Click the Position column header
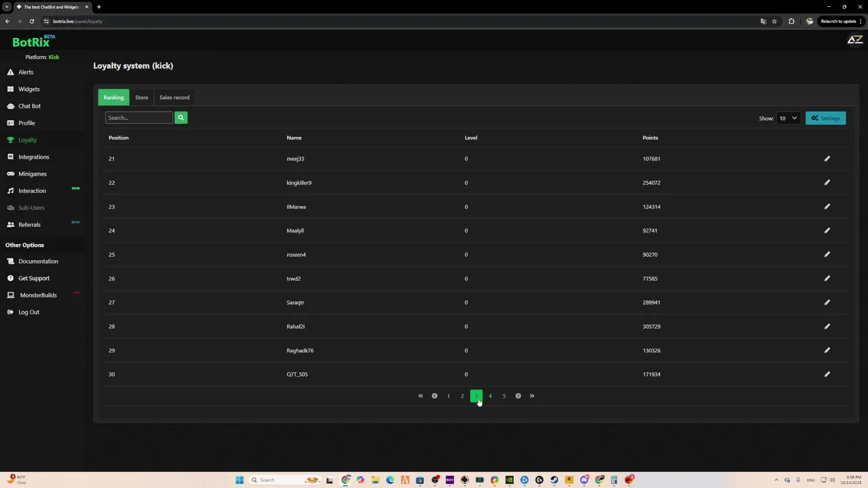 point(119,138)
